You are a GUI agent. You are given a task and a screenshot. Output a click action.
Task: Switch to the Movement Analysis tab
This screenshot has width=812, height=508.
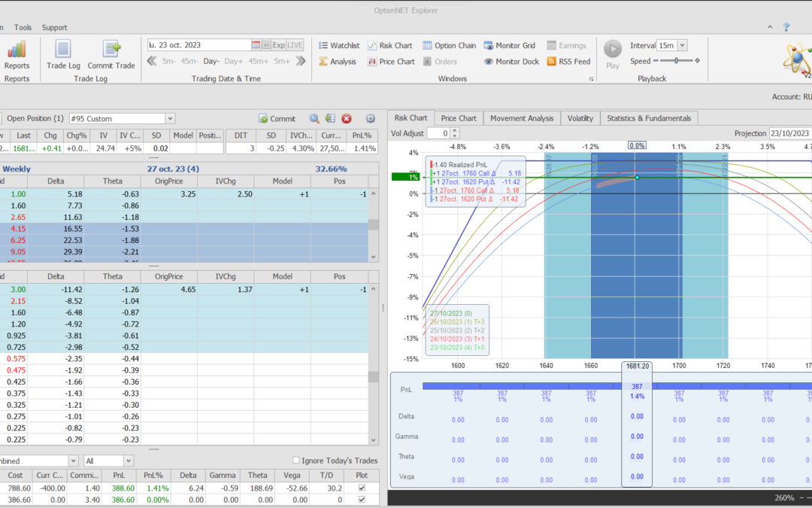(521, 118)
